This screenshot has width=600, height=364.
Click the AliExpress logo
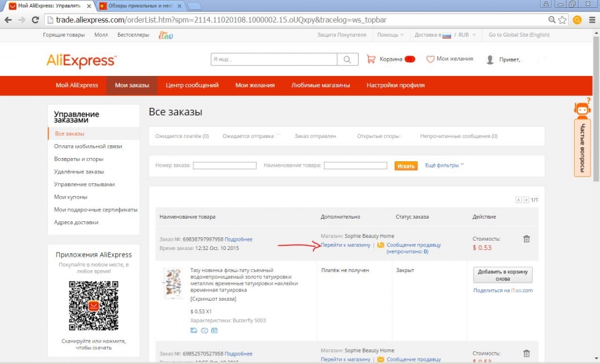point(81,61)
